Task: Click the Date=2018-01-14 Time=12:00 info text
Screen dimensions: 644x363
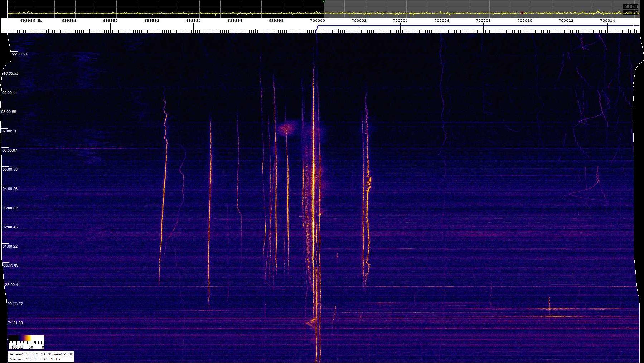Action: (x=41, y=354)
